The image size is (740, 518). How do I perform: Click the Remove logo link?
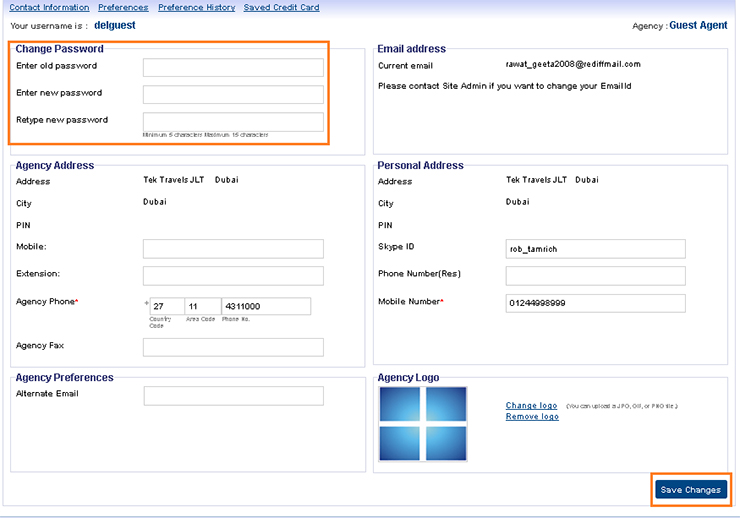tap(532, 417)
